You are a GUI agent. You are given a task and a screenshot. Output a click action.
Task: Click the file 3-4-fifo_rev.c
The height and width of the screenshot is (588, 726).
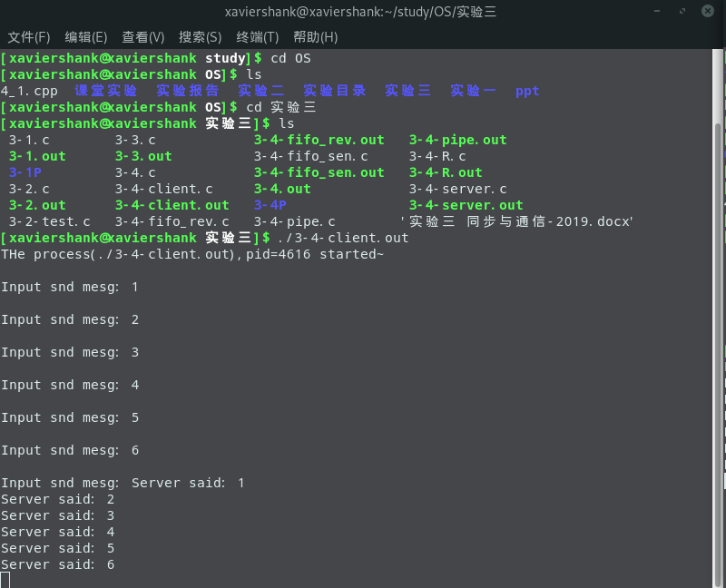click(172, 221)
